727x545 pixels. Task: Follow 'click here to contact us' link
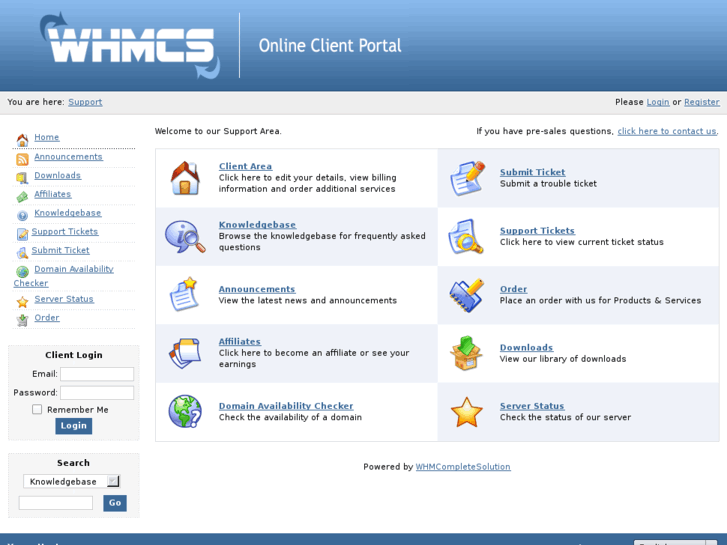[x=667, y=131]
